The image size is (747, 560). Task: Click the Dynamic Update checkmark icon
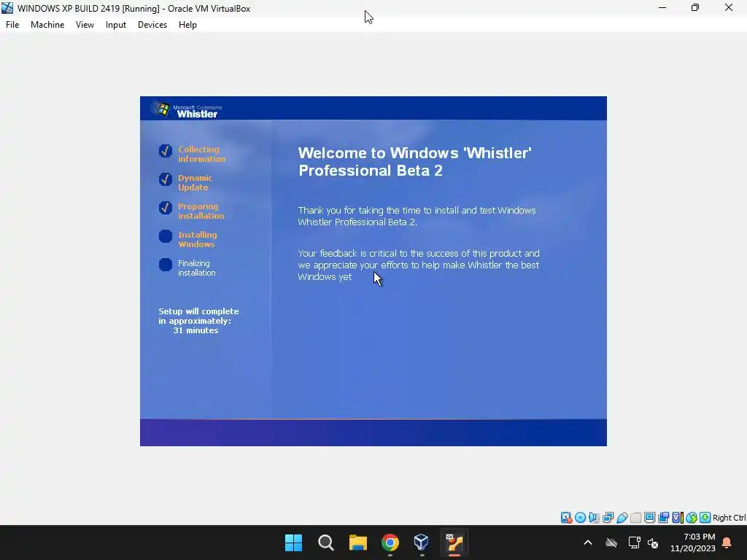pos(166,179)
